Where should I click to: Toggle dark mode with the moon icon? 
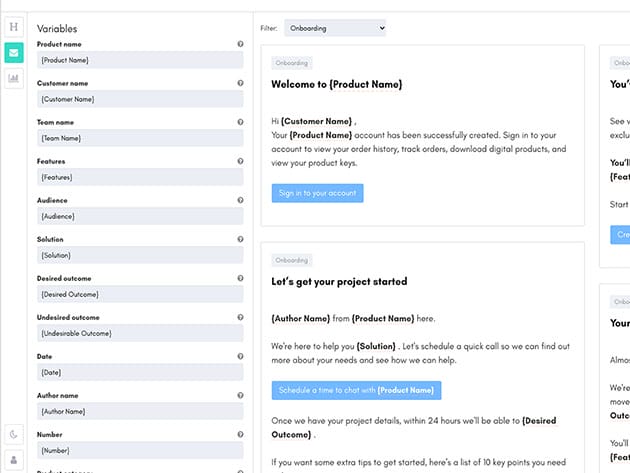click(14, 434)
